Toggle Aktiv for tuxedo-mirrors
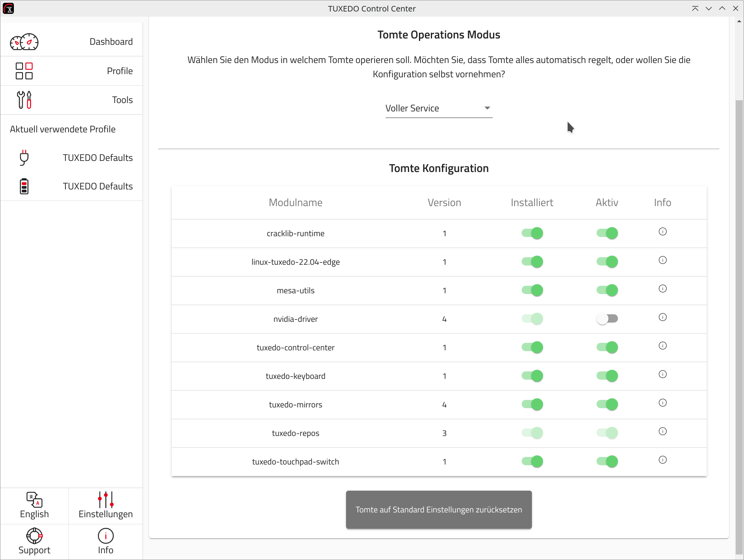 (607, 404)
